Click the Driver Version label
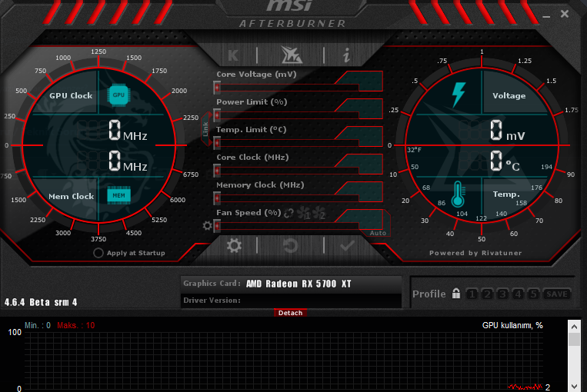Screen dimensions: 587x392 [212, 301]
